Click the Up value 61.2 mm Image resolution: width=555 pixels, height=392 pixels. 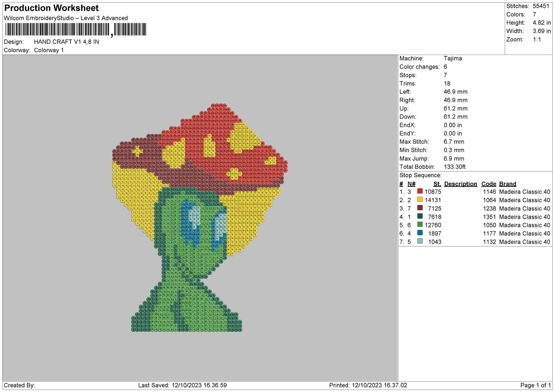click(456, 108)
